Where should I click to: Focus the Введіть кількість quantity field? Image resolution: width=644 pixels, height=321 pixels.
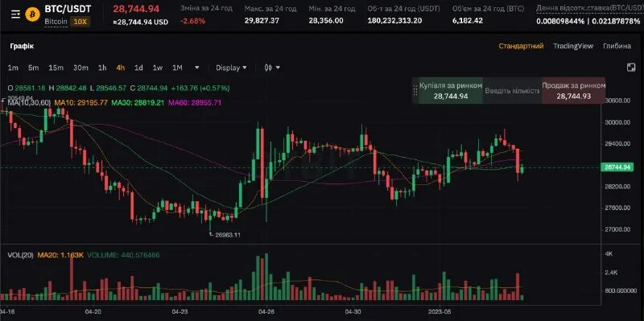512,91
